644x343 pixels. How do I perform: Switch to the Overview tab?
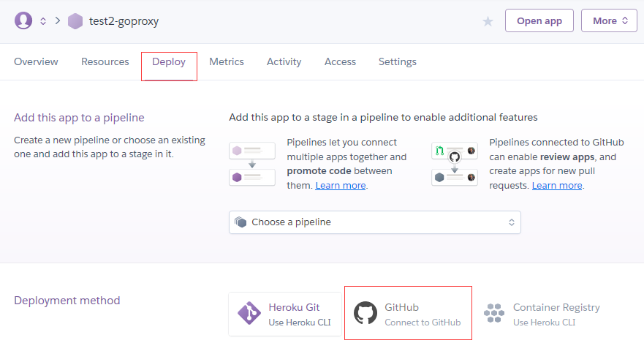tap(36, 61)
